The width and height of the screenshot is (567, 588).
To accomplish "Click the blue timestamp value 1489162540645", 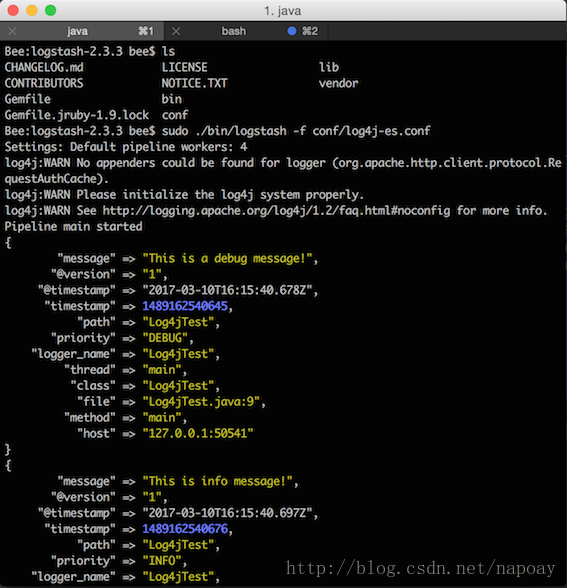I will click(x=185, y=306).
